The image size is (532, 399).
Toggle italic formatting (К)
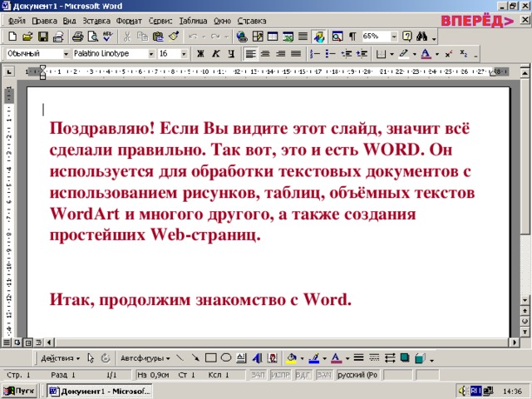click(x=216, y=53)
